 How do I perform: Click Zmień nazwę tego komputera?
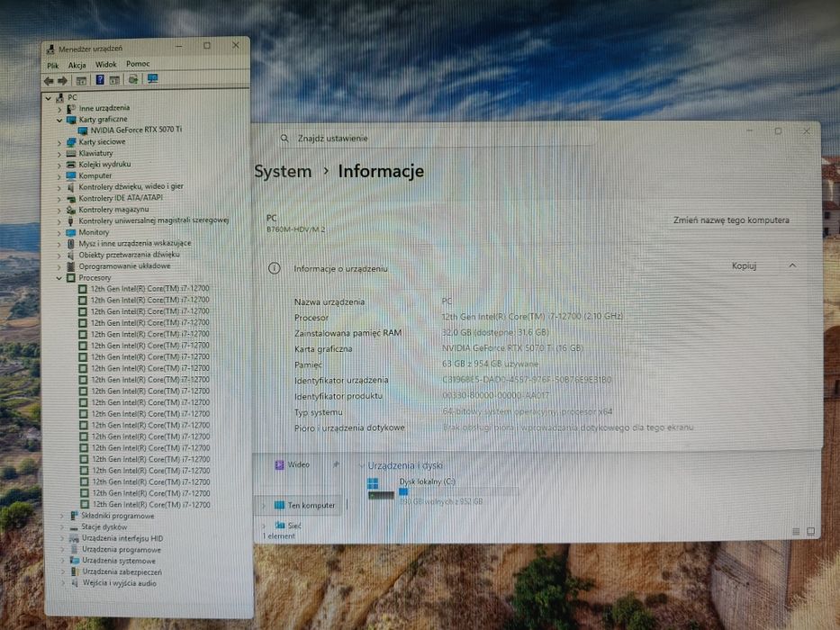(731, 220)
